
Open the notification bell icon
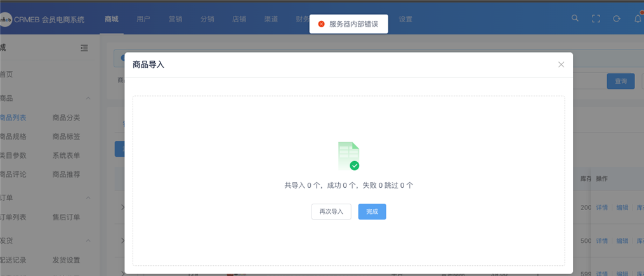638,18
